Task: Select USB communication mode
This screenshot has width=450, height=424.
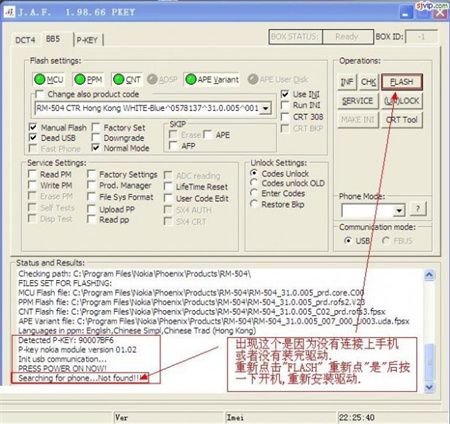Action: click(x=348, y=240)
